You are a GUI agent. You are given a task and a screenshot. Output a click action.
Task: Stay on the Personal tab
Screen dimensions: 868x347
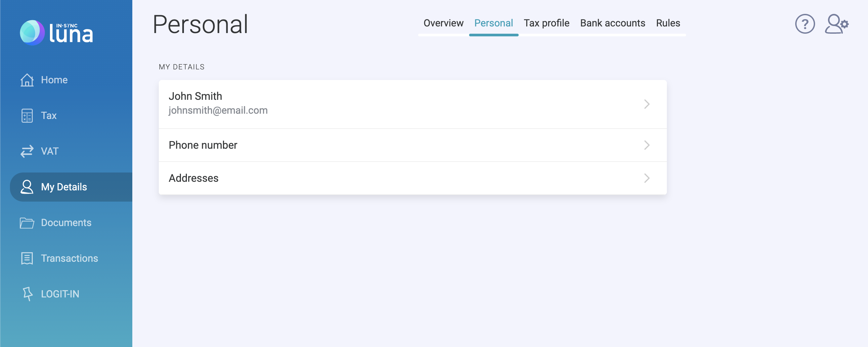[x=494, y=23]
